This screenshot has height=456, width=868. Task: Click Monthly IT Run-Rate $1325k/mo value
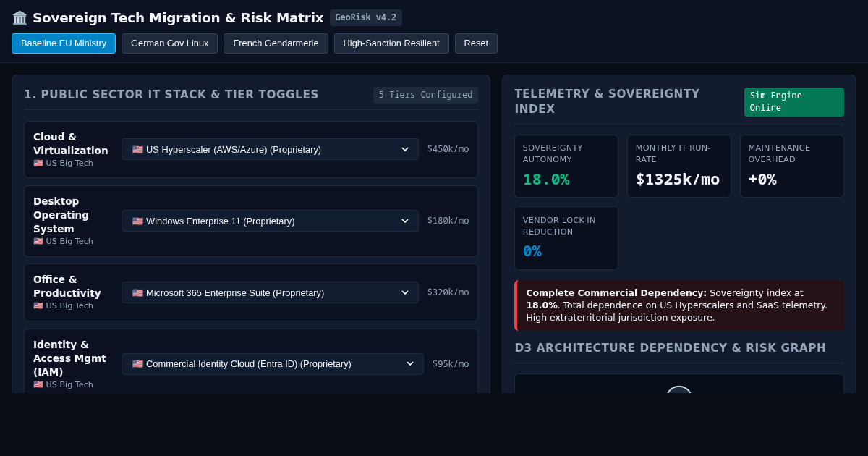678,180
